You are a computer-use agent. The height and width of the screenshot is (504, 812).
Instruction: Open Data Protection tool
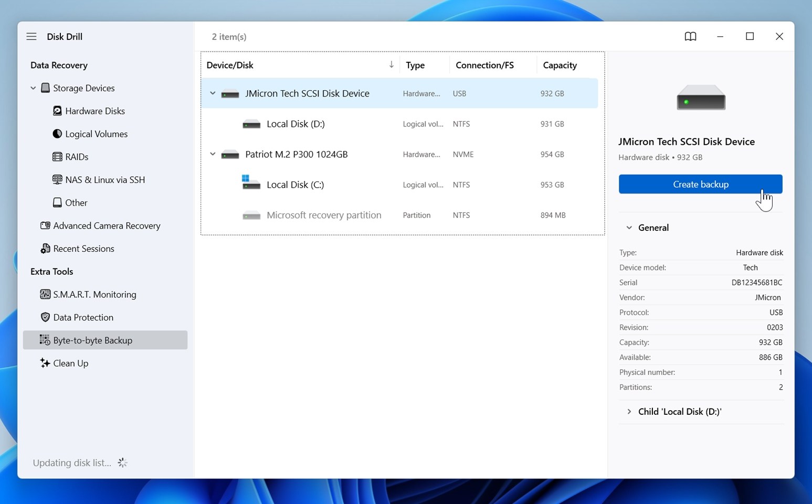[x=83, y=318]
